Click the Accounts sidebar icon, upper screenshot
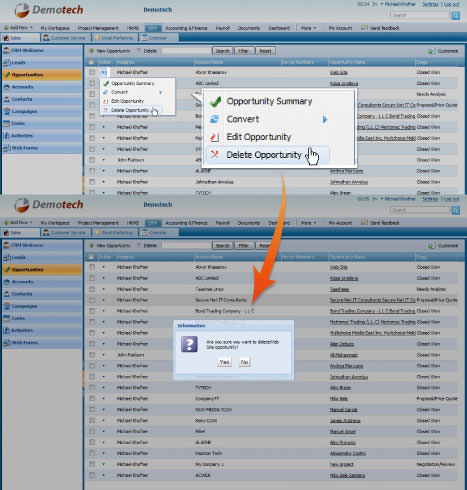 tap(7, 87)
